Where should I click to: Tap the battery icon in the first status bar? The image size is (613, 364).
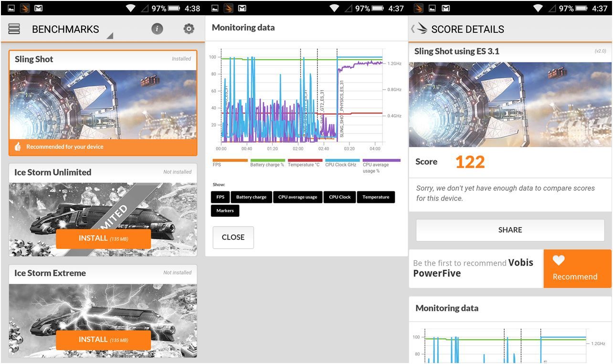174,8
